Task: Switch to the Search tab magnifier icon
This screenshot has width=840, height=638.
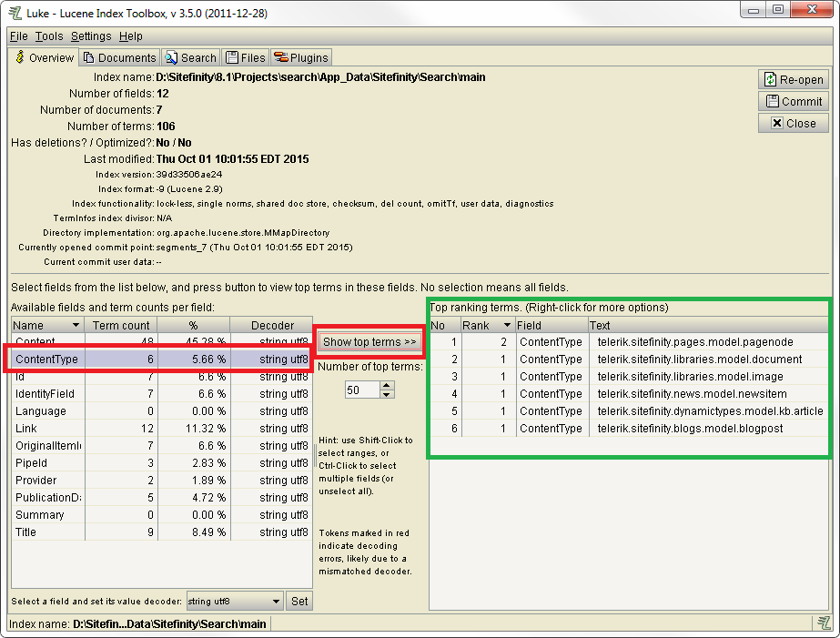Action: tap(171, 57)
